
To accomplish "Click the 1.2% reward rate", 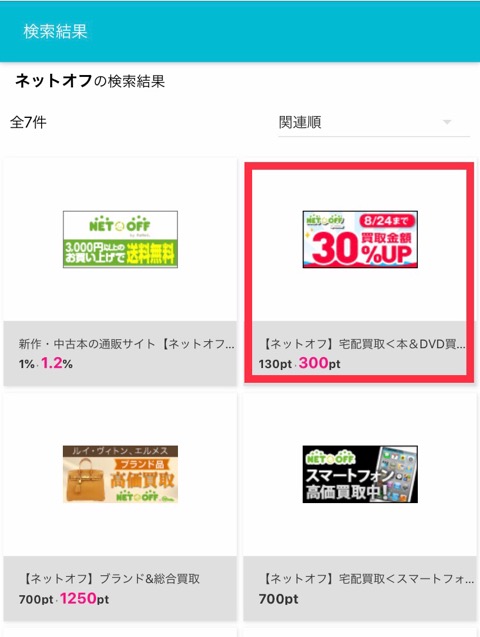I will tap(57, 363).
